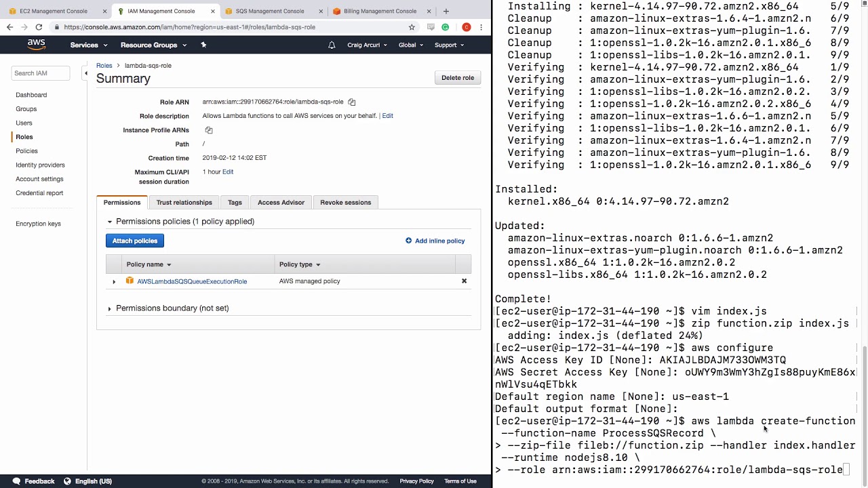Open the Revoke sessions tab
This screenshot has width=868, height=488.
pos(346,202)
